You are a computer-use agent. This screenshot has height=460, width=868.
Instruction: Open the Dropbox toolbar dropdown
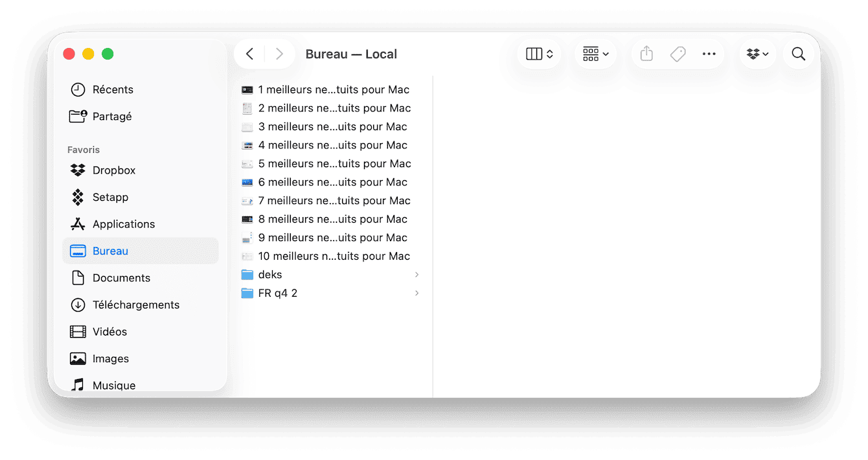click(757, 54)
